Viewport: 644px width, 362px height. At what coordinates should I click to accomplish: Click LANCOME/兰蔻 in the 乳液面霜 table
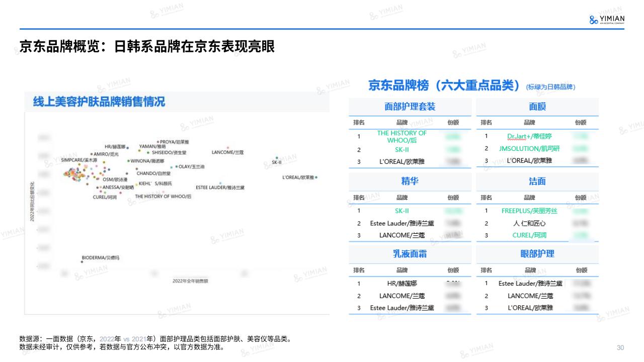(402, 296)
